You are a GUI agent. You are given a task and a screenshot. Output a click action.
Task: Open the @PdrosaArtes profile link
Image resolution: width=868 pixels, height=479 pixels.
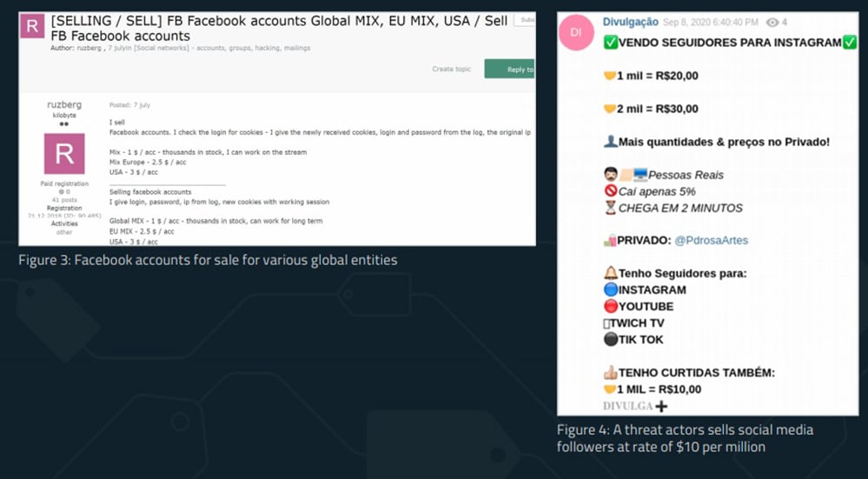click(x=711, y=240)
